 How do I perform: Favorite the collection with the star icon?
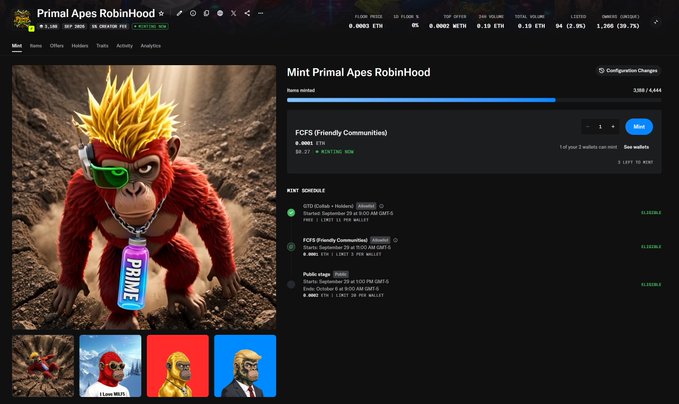click(x=162, y=13)
